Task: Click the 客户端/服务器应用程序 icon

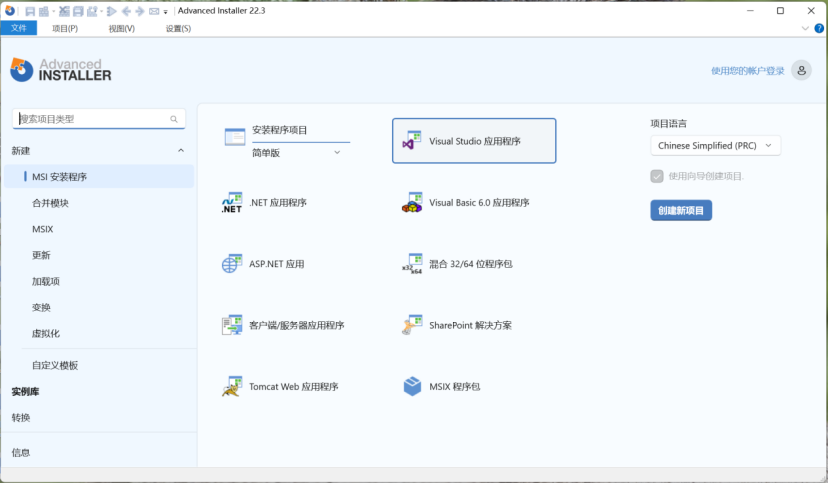Action: [x=232, y=325]
